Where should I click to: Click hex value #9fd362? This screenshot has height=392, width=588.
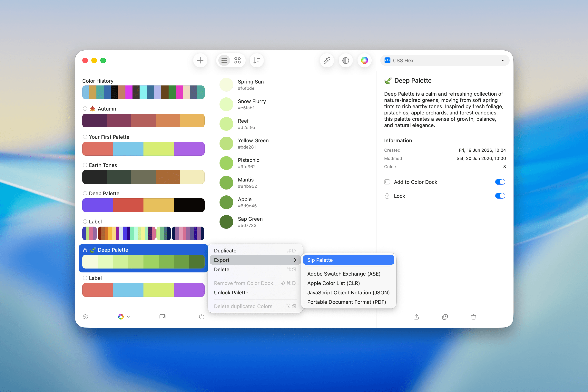(247, 167)
